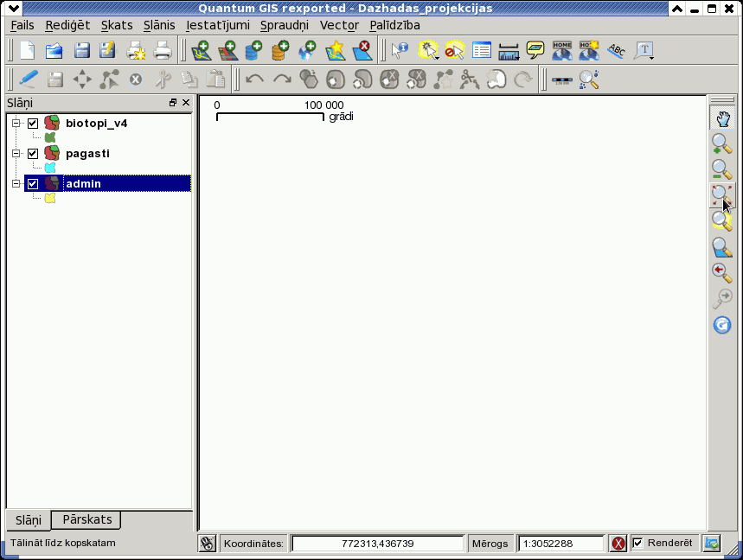Open the Slānis menu
This screenshot has height=560, width=743.
(x=159, y=25)
